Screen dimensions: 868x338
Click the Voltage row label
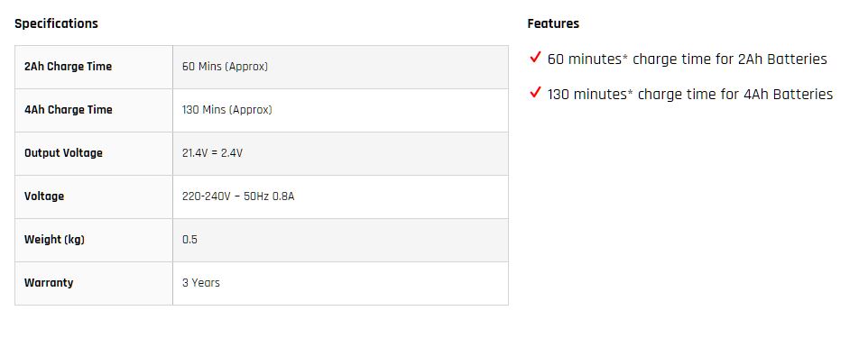(x=44, y=196)
